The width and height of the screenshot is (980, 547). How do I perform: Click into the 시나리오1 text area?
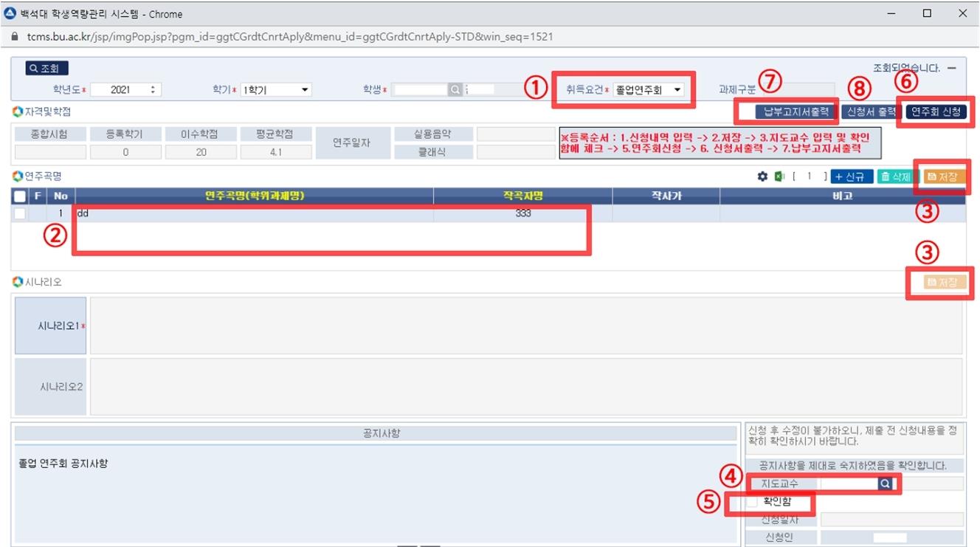[525, 326]
